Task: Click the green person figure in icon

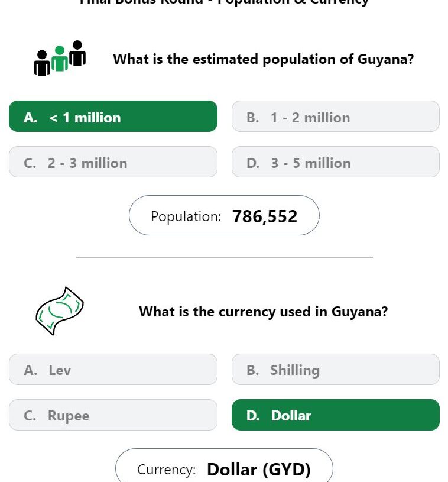Action: pos(60,59)
